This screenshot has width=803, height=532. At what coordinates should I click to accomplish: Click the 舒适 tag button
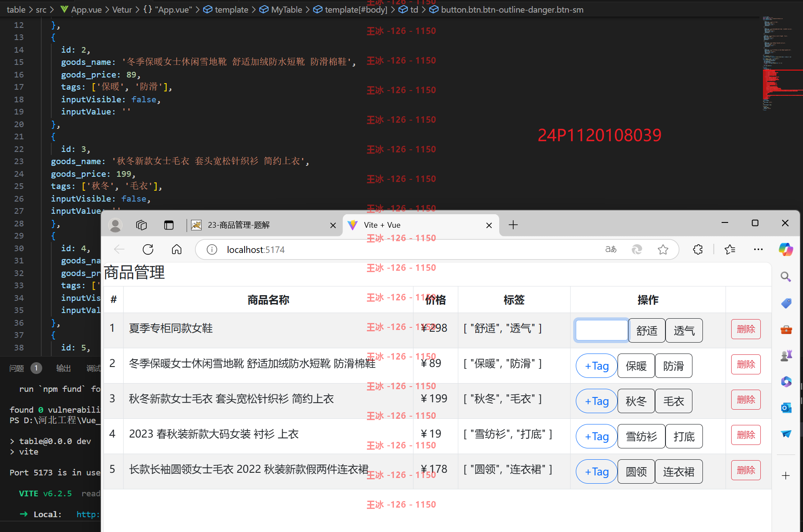point(647,330)
